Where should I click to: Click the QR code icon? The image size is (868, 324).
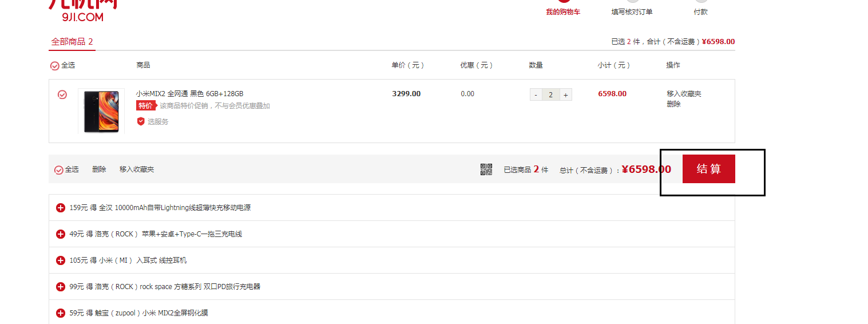coord(486,169)
